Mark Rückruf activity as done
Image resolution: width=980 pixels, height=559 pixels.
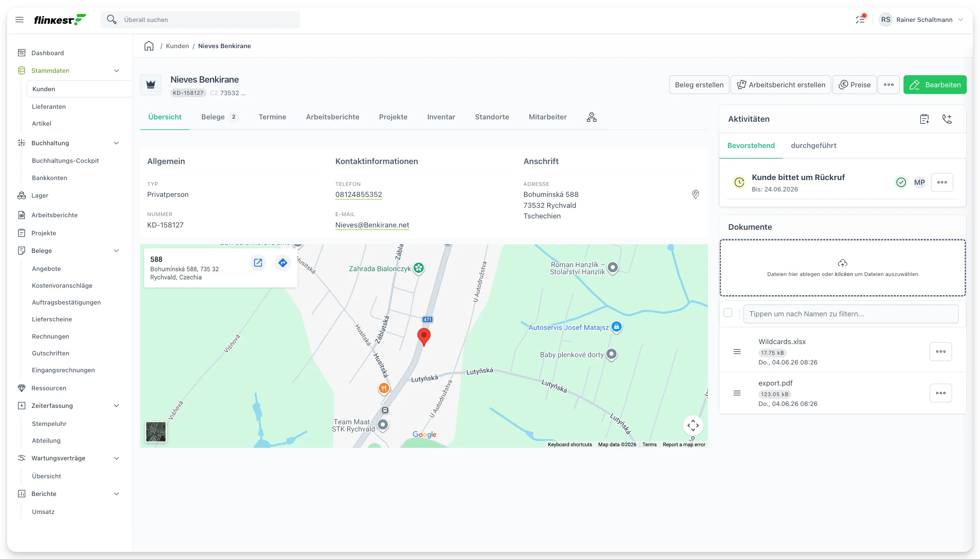(x=901, y=182)
